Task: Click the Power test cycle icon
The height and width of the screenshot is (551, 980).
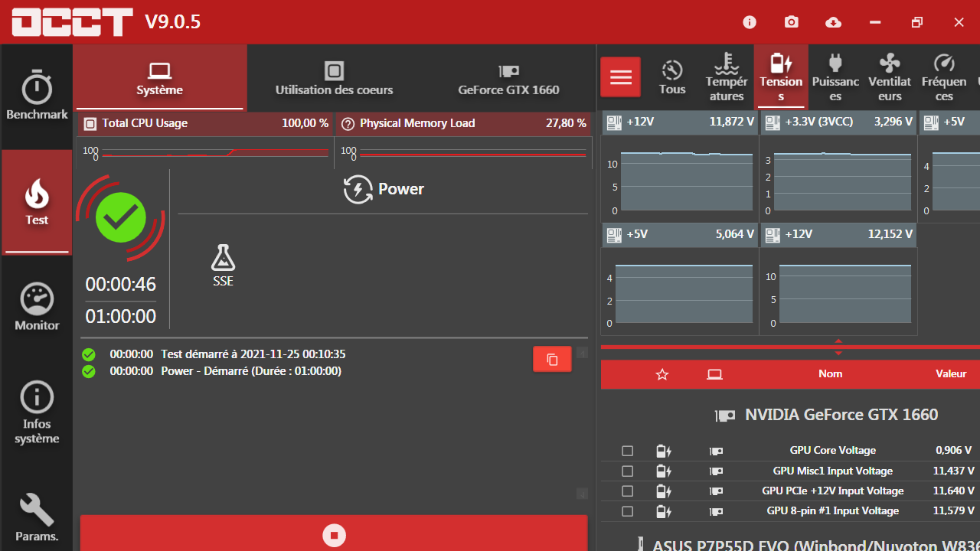Action: (x=358, y=189)
